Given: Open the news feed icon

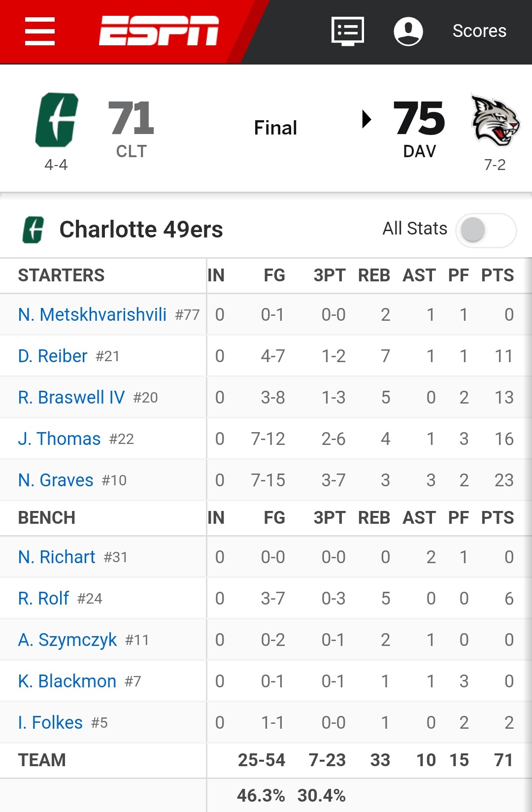Looking at the screenshot, I should 348,31.
